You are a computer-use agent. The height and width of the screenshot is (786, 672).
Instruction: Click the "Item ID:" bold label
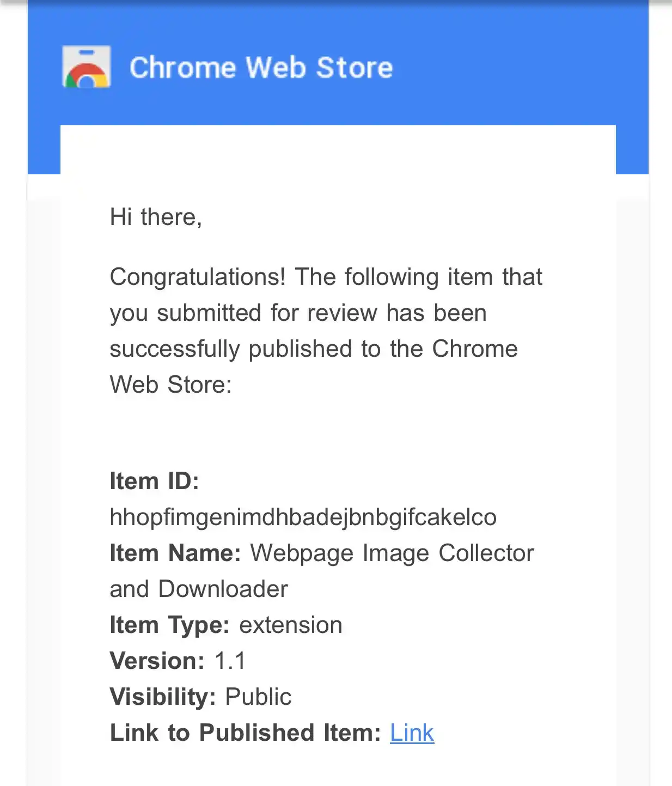[x=155, y=481]
